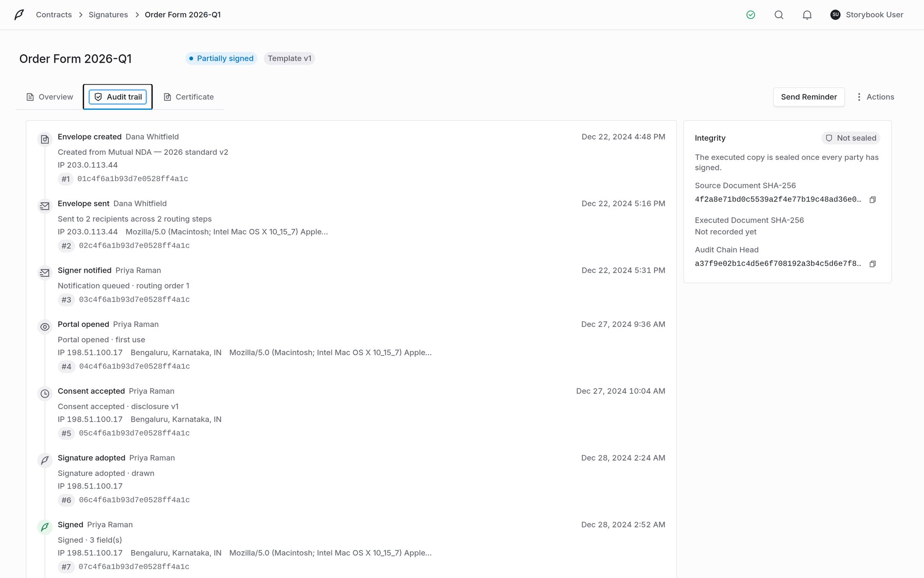The width and height of the screenshot is (924, 578).
Task: Click hash 05c4f6a1b93d7e0528ff4a1c
Action: [134, 433]
